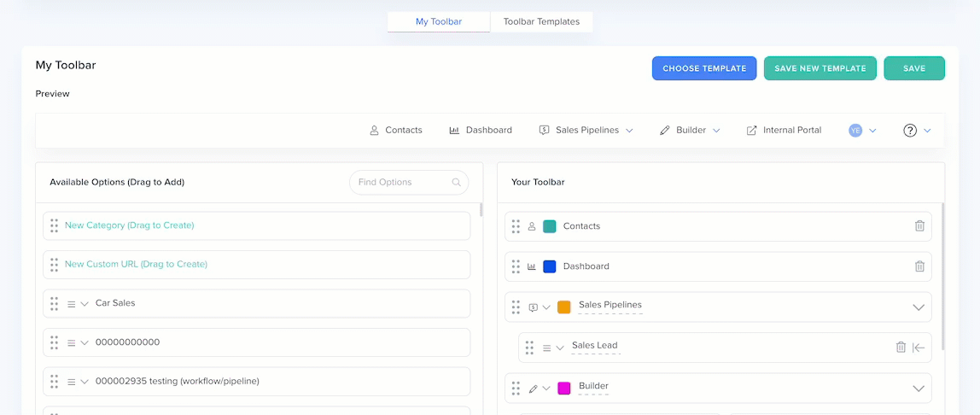Screen dimensions: 980x415
Task: Select the My Toolbar tab
Action: coord(439,21)
